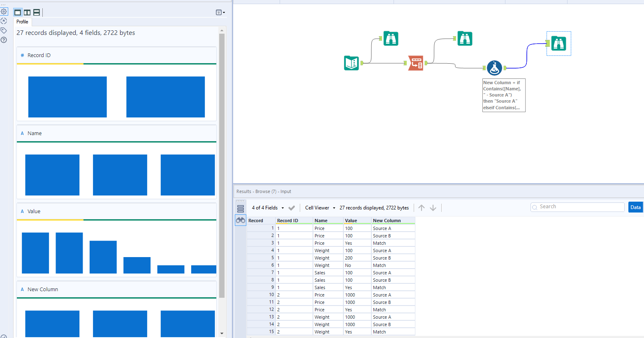Click the binoculars icon beside the Record column

(x=241, y=220)
